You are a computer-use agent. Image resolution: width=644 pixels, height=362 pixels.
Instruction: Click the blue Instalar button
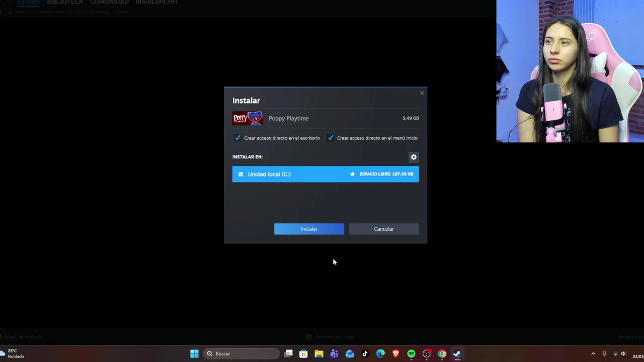pyautogui.click(x=309, y=229)
